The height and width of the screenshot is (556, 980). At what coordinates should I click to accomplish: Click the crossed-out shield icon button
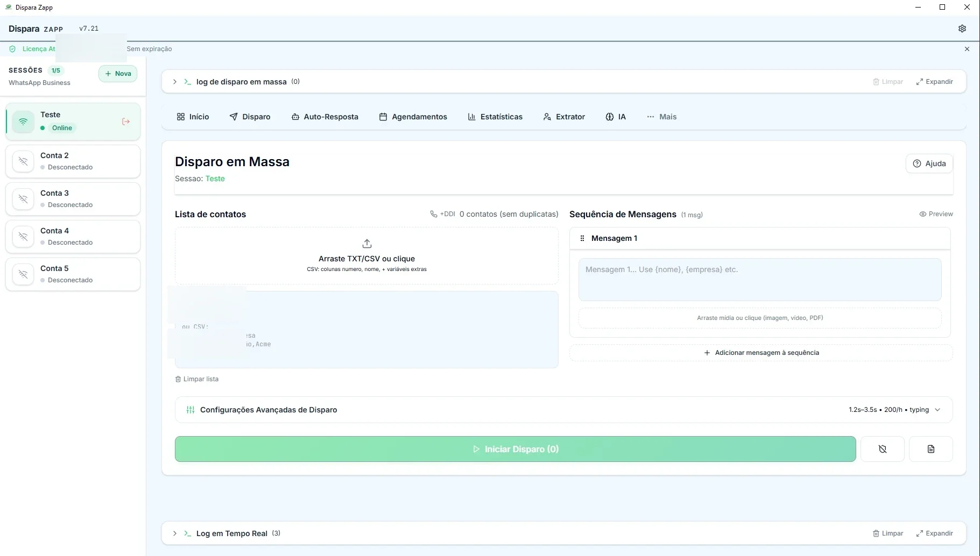point(883,449)
